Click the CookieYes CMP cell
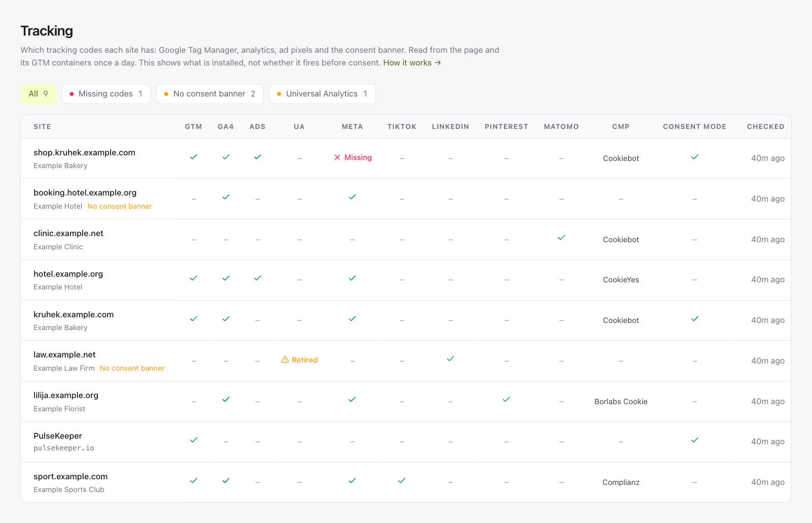The height and width of the screenshot is (523, 812). pyautogui.click(x=621, y=280)
